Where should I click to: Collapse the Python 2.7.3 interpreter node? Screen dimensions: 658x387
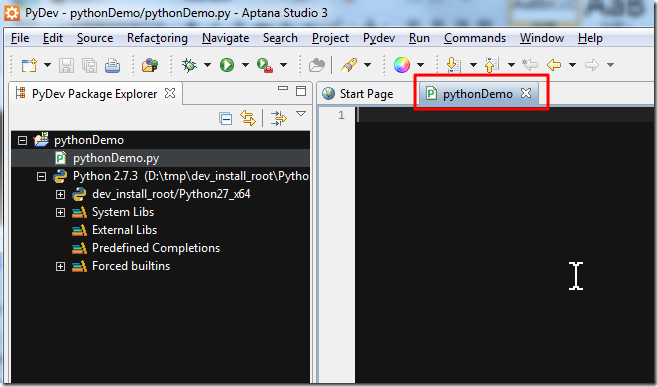click(41, 177)
